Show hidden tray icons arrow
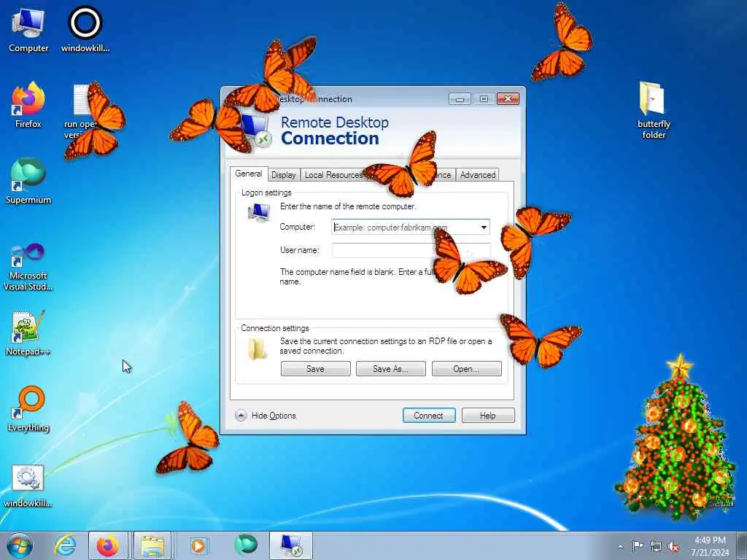 pyautogui.click(x=620, y=547)
